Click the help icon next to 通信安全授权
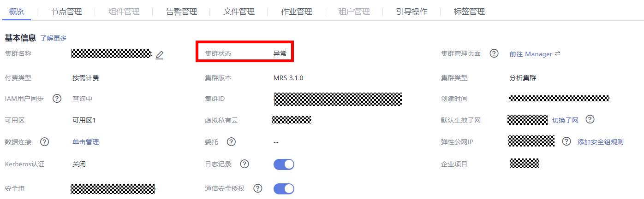This screenshot has width=644, height=199. tap(258, 188)
